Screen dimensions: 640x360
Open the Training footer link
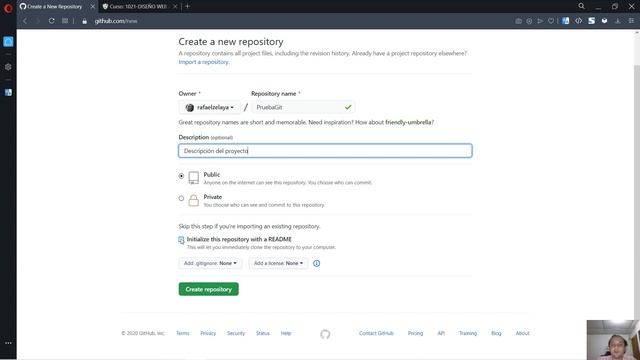click(x=468, y=333)
